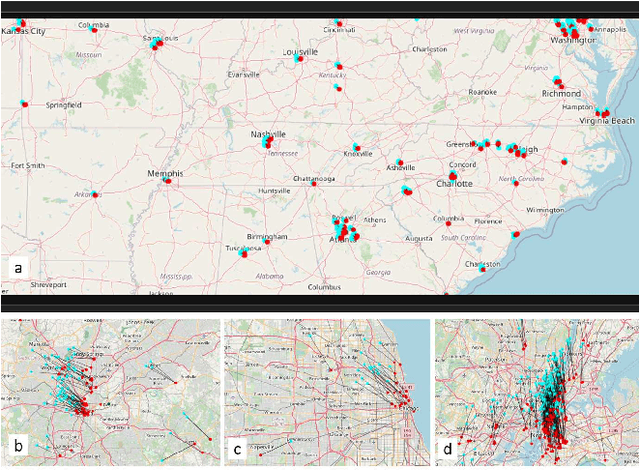This screenshot has height=470, width=640.
Task: Click the Richmond city label
Action: click(561, 93)
